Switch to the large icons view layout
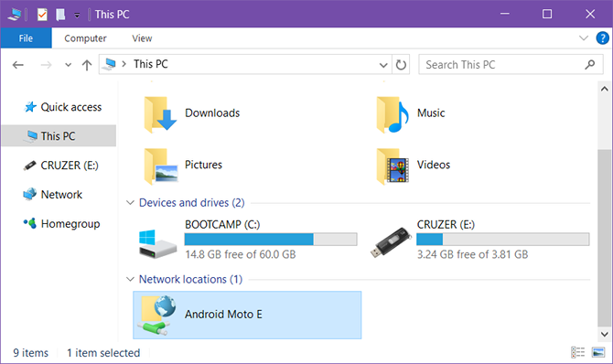The height and width of the screenshot is (364, 613). tap(598, 352)
